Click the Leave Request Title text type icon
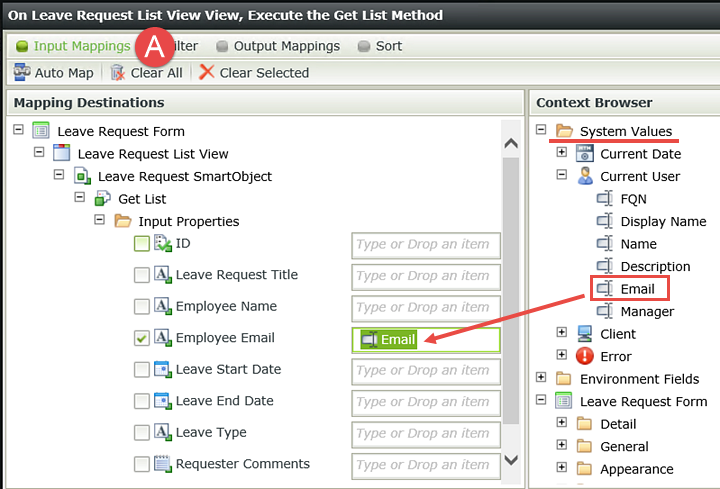The height and width of the screenshot is (489, 720). (163, 275)
